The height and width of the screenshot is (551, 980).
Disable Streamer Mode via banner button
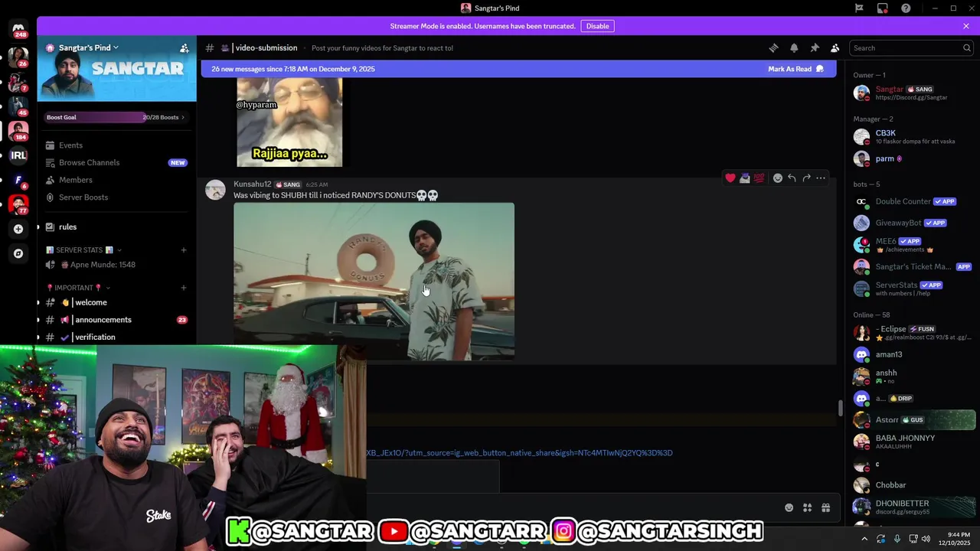(x=597, y=26)
